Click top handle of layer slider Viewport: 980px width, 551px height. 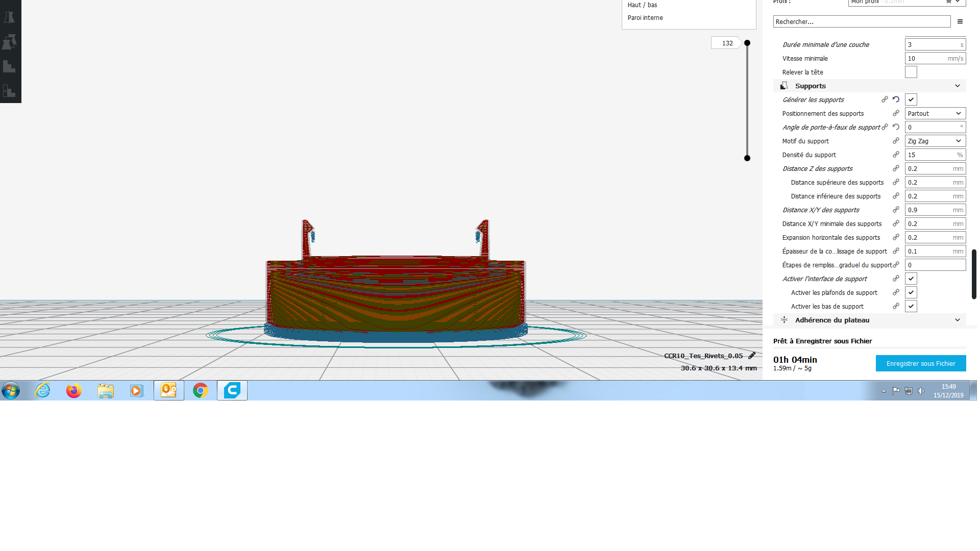(x=747, y=43)
